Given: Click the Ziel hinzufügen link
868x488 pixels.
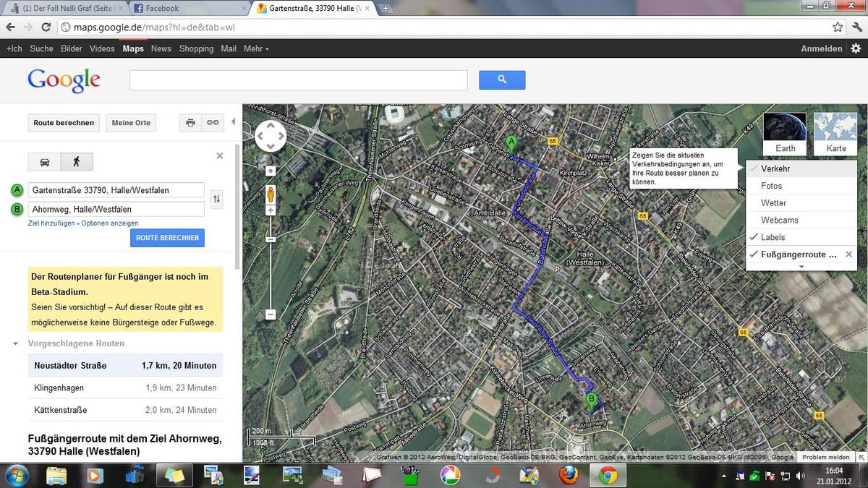Looking at the screenshot, I should pos(51,223).
